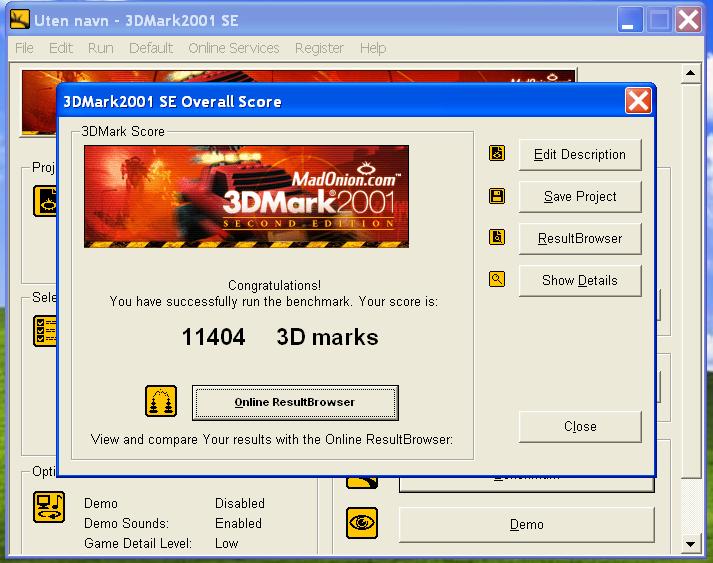
Task: Open the Help menu
Action: (373, 48)
